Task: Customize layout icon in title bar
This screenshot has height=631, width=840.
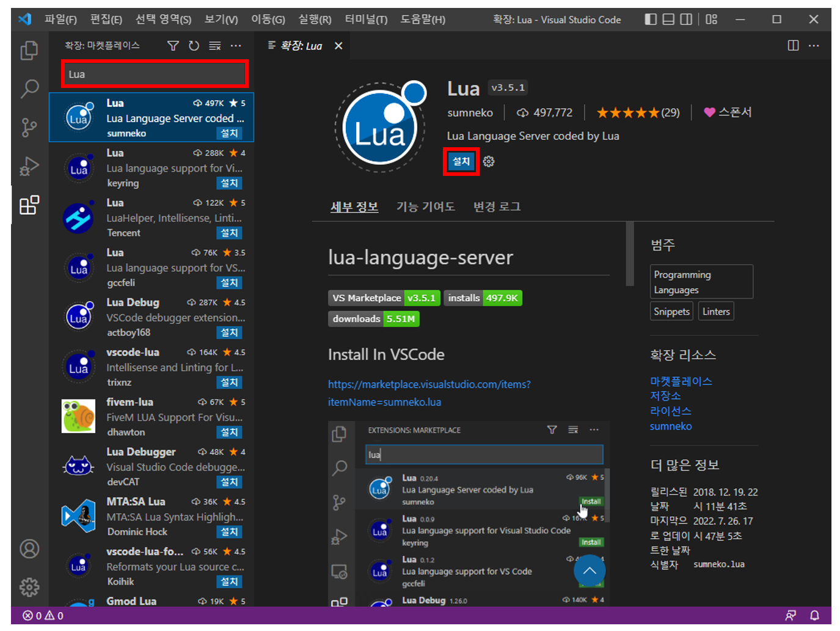Action: click(711, 20)
